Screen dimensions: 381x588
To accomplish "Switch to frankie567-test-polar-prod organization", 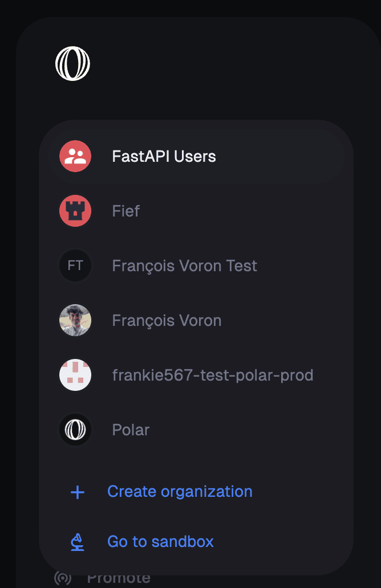I will [x=196, y=375].
